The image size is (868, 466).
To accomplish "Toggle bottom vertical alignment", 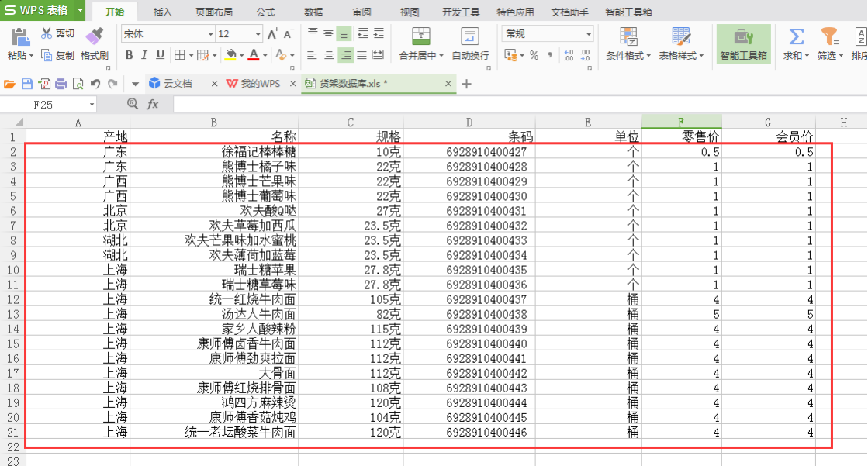I will [344, 34].
